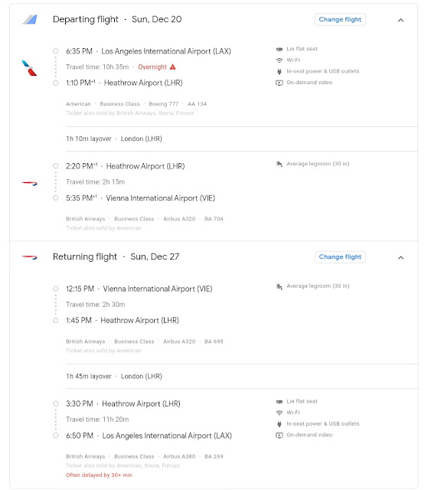
Task: Click Change flight for the departing flight
Action: 340,19
